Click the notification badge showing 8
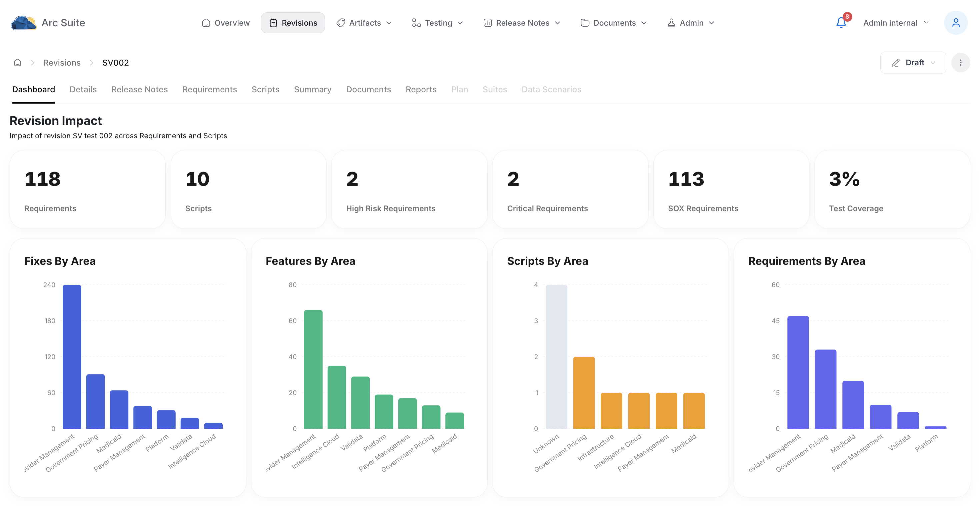This screenshot has height=525, width=980. click(x=847, y=17)
